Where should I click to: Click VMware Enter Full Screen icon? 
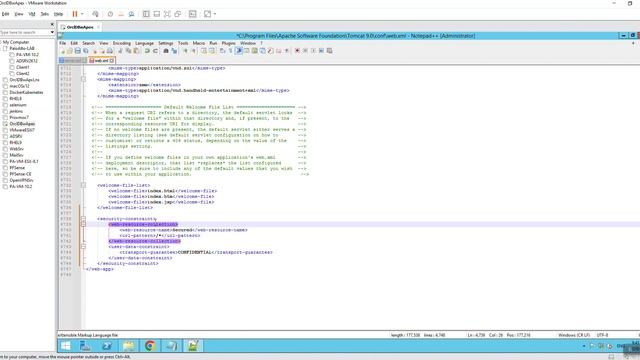tap(167, 14)
